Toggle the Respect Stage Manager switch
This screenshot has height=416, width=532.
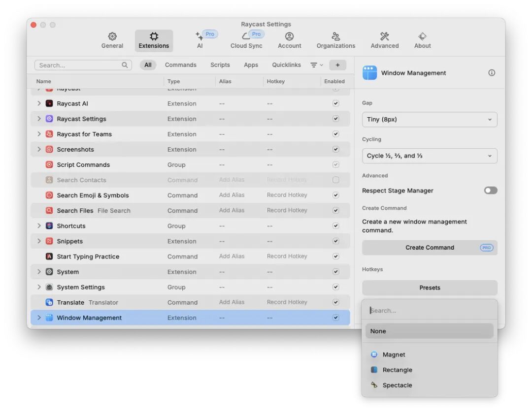pyautogui.click(x=491, y=191)
